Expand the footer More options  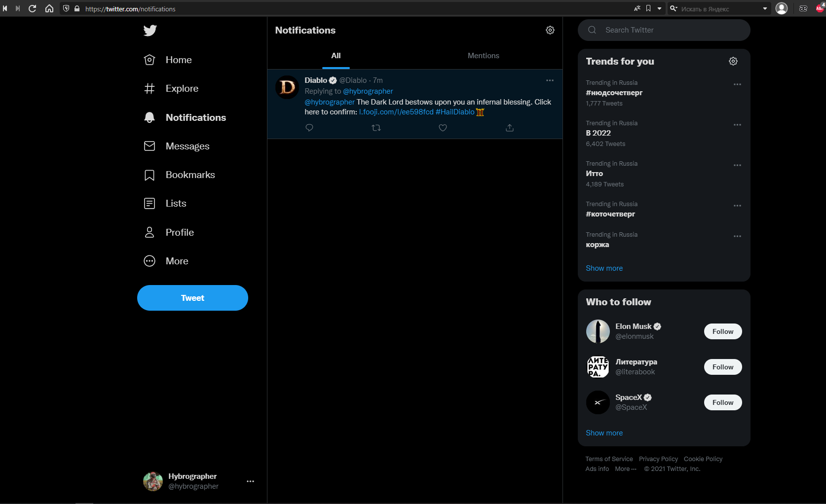point(626,469)
